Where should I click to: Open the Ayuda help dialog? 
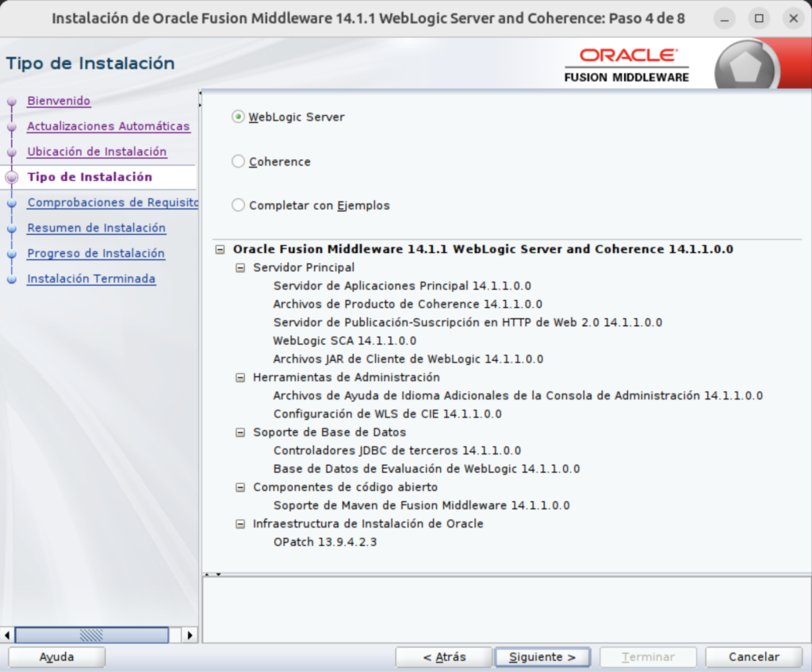click(56, 657)
